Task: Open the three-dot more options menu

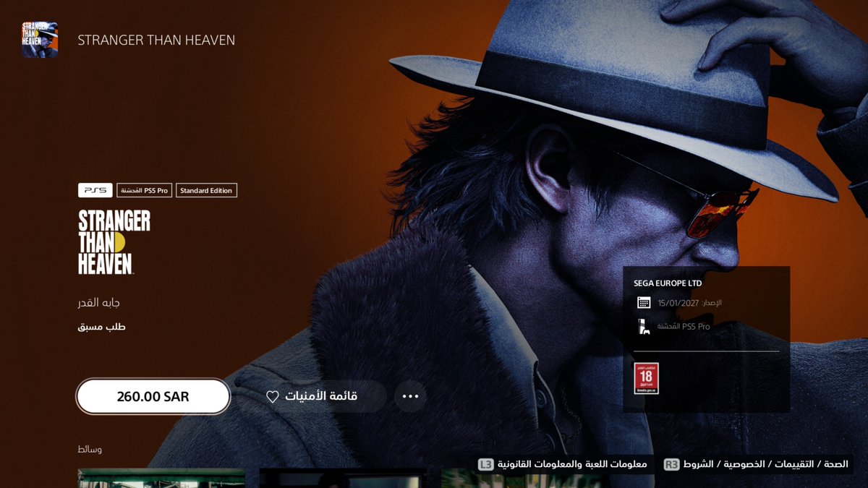Action: (x=411, y=396)
